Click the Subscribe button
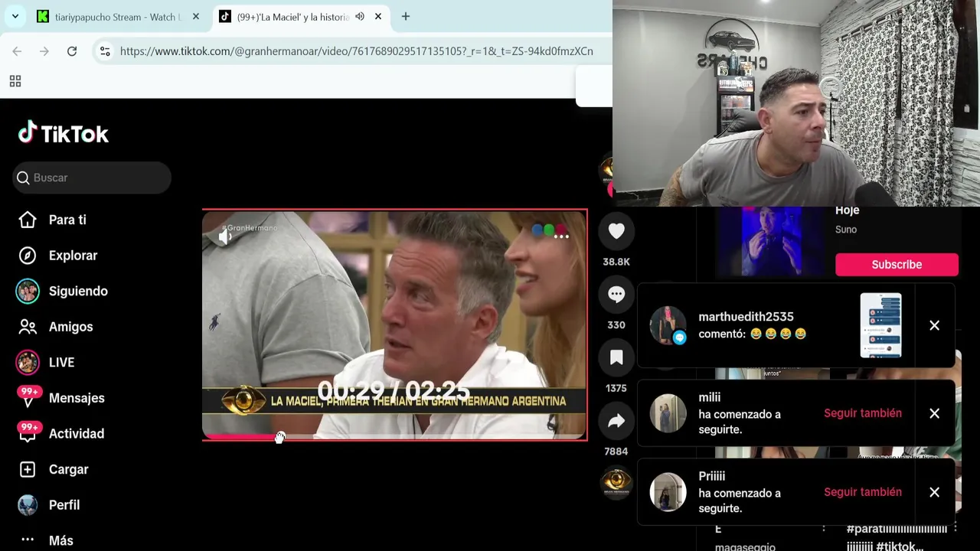The width and height of the screenshot is (980, 551). click(897, 265)
